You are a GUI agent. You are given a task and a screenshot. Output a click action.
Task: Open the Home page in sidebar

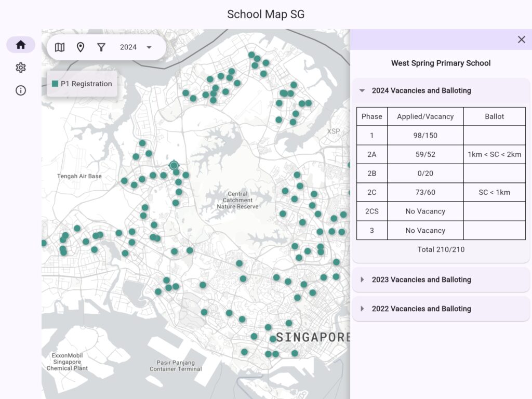(21, 45)
